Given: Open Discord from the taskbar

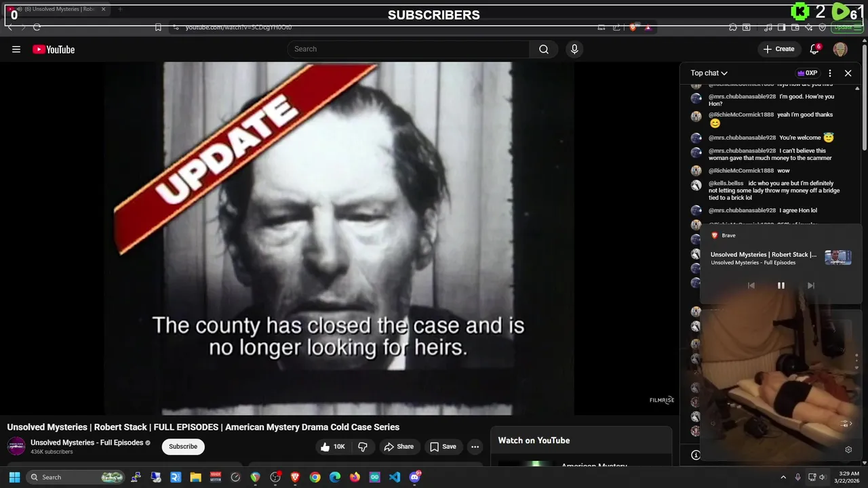Looking at the screenshot, I should click(415, 477).
